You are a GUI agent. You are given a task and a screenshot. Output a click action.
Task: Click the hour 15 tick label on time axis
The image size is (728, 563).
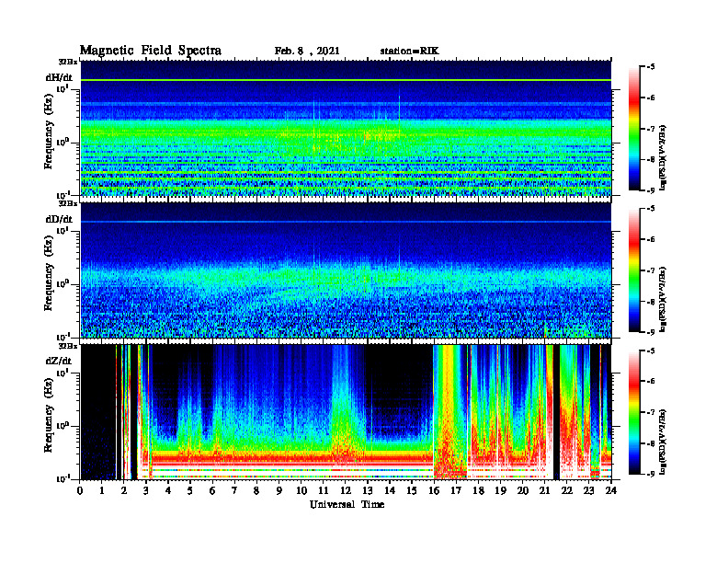(412, 490)
